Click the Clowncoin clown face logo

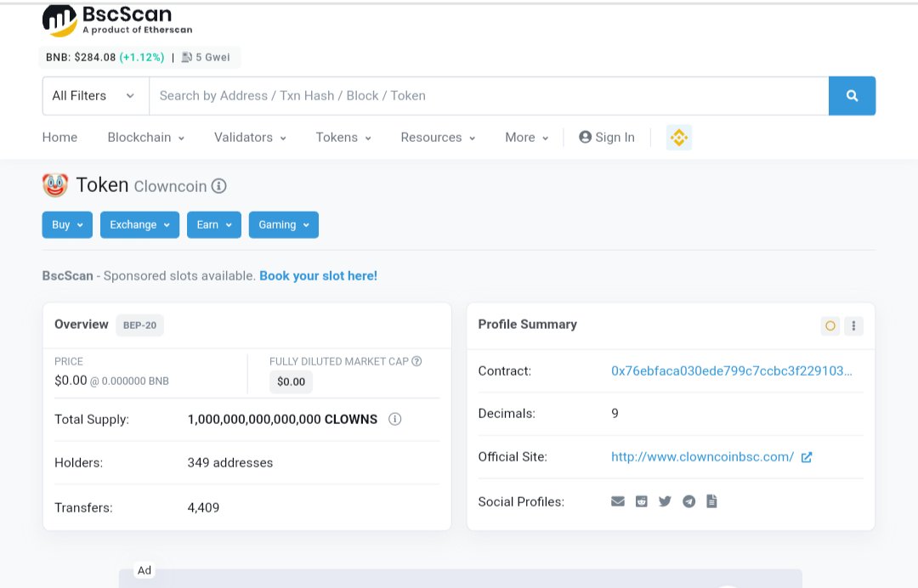pos(55,185)
